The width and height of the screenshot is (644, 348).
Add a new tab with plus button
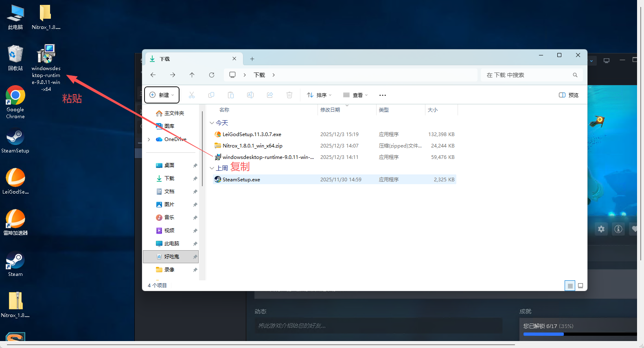click(252, 59)
